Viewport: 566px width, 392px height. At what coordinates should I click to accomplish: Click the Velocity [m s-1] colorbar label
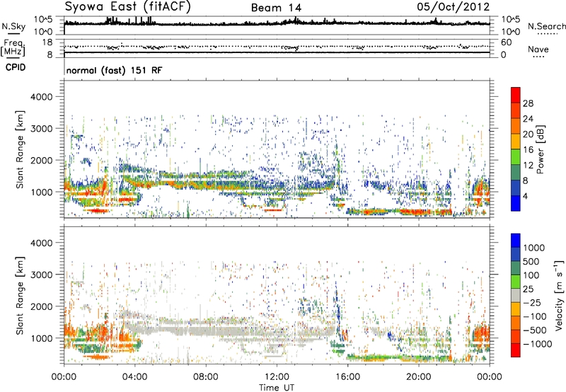pyautogui.click(x=559, y=295)
